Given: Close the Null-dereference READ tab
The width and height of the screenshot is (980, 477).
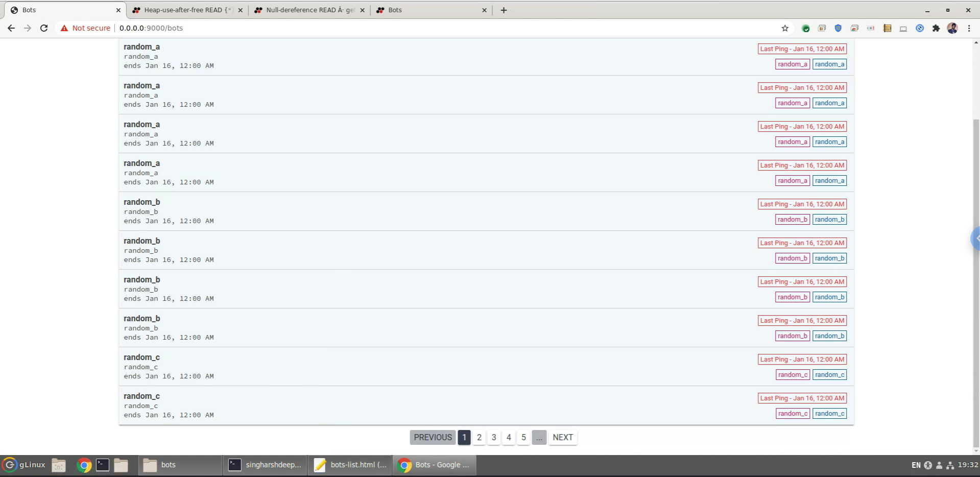Looking at the screenshot, I should 363,10.
